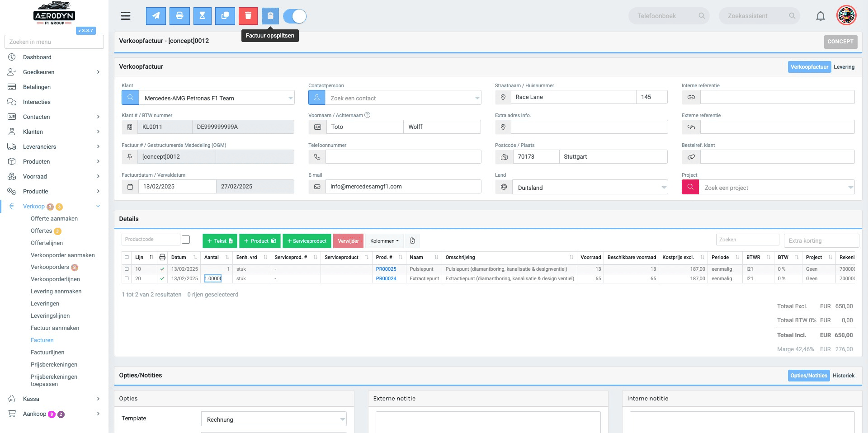Open the Kolommen dropdown
Viewport: 868px width, 433px height.
(384, 241)
